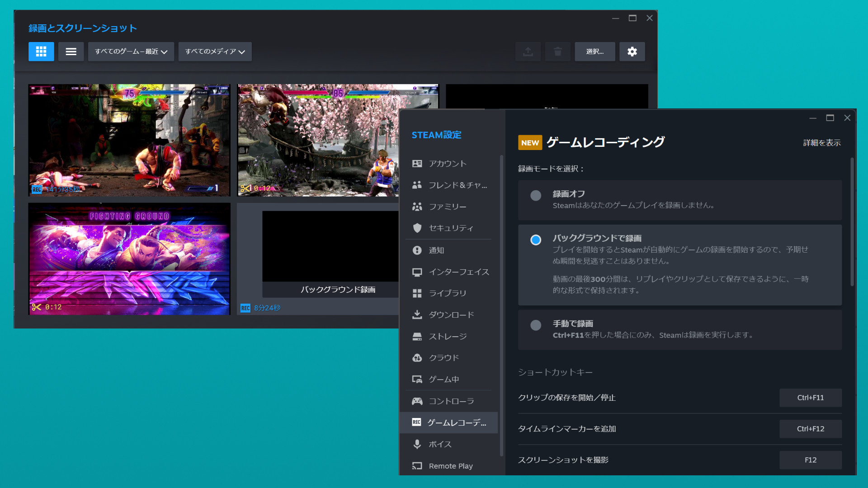Open アカウント settings page

pos(449,164)
